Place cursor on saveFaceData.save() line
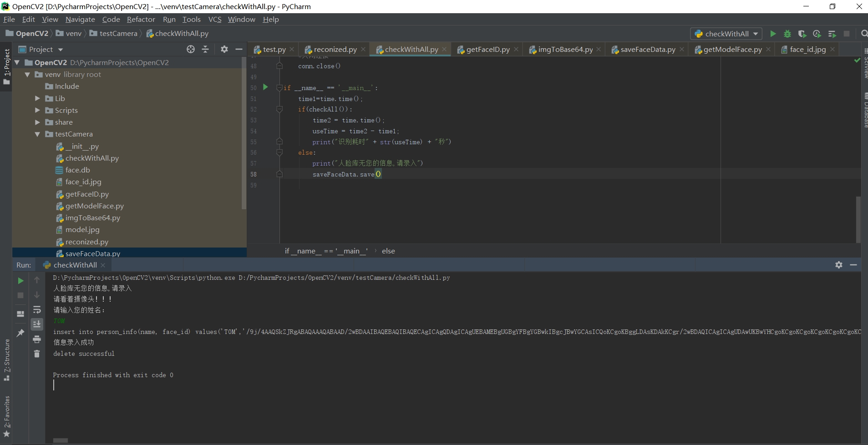 tap(347, 174)
